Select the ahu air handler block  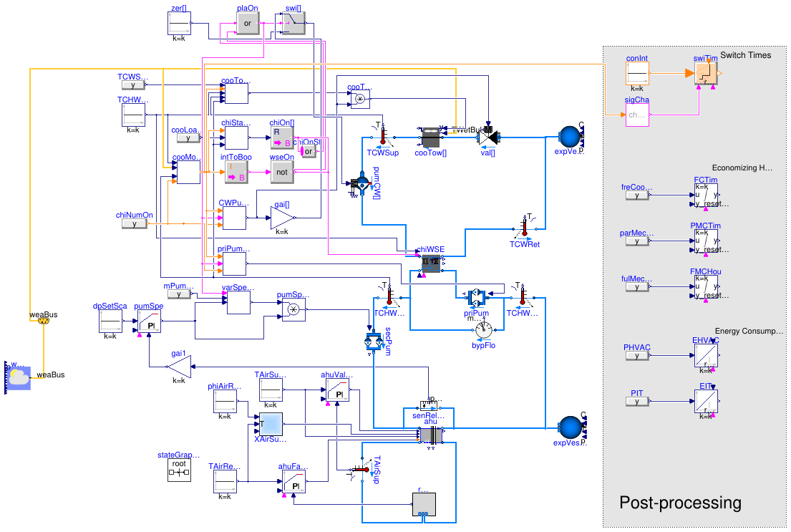pos(431,435)
